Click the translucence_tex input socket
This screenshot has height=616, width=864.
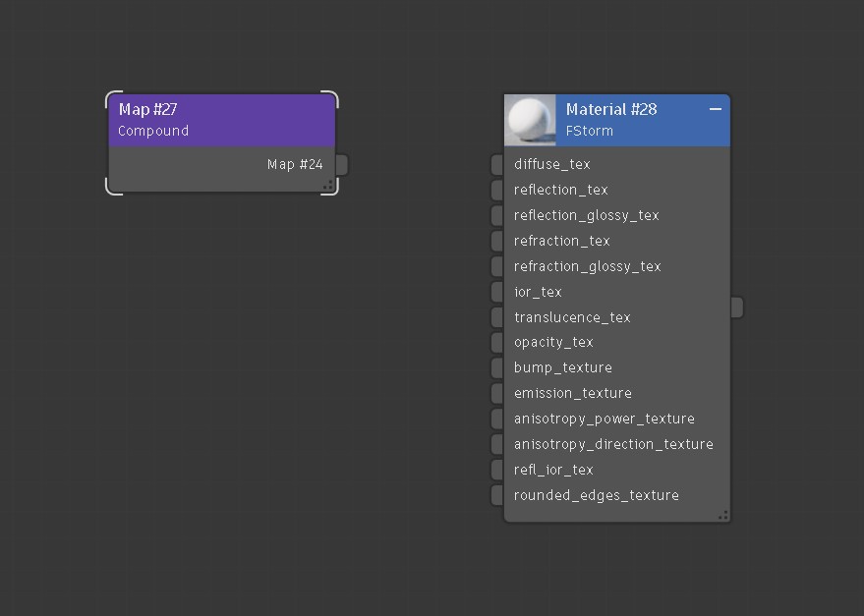[x=497, y=317]
